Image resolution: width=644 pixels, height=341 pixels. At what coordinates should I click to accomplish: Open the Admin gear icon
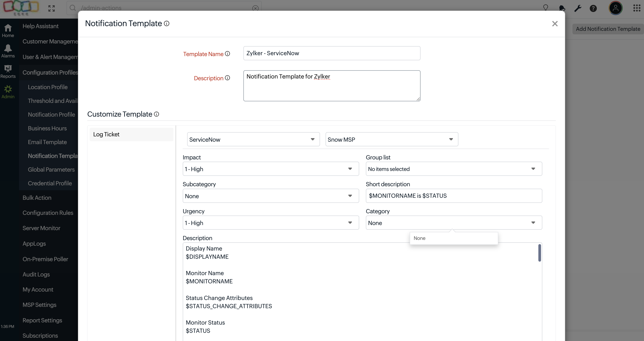[8, 92]
